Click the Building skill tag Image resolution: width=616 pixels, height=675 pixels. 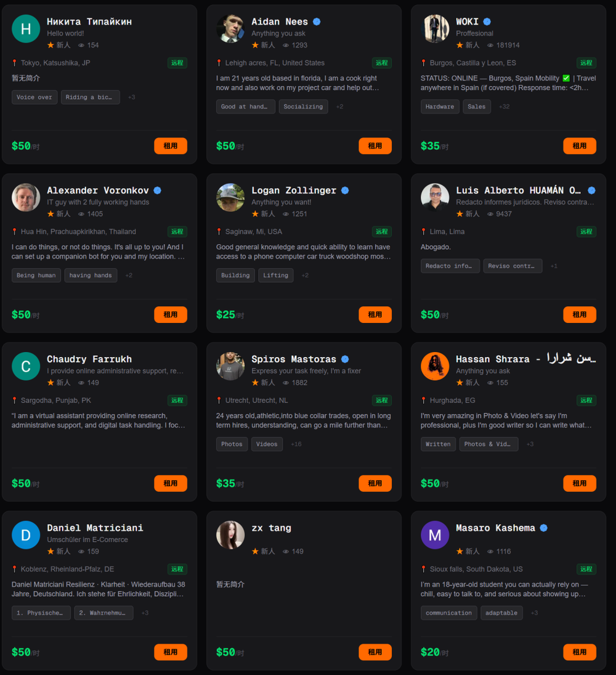(x=235, y=276)
